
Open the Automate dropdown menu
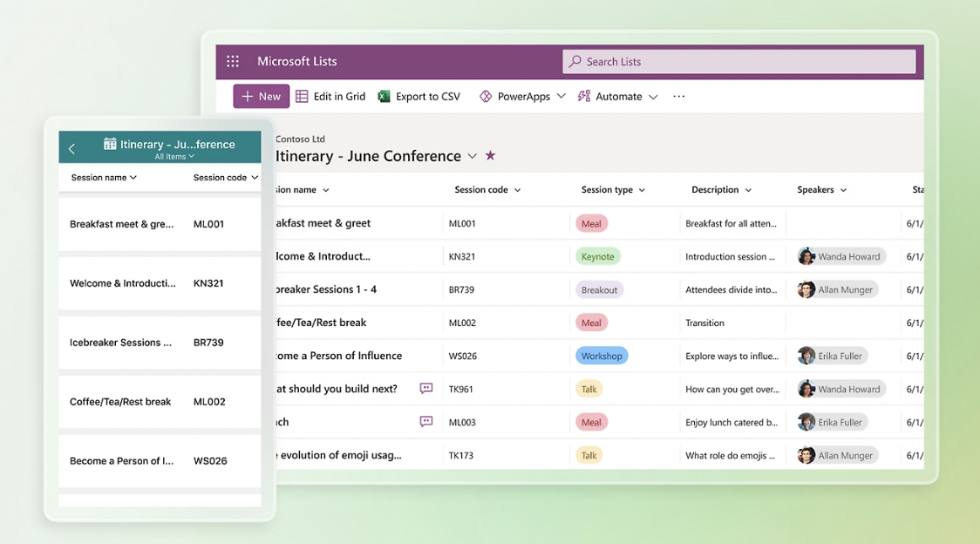click(x=653, y=97)
